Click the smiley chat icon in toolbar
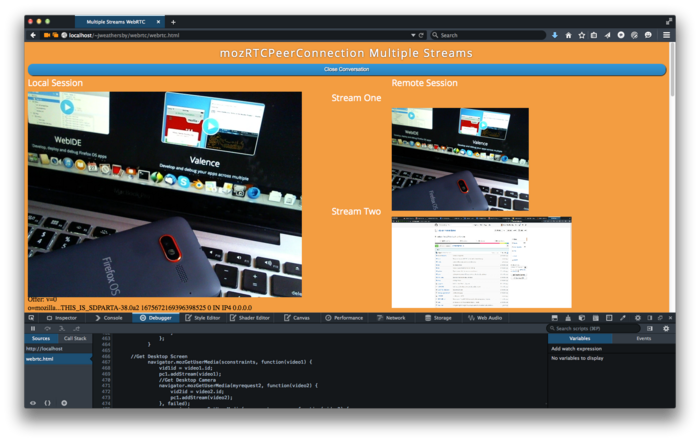The image size is (700, 442). coord(648,35)
